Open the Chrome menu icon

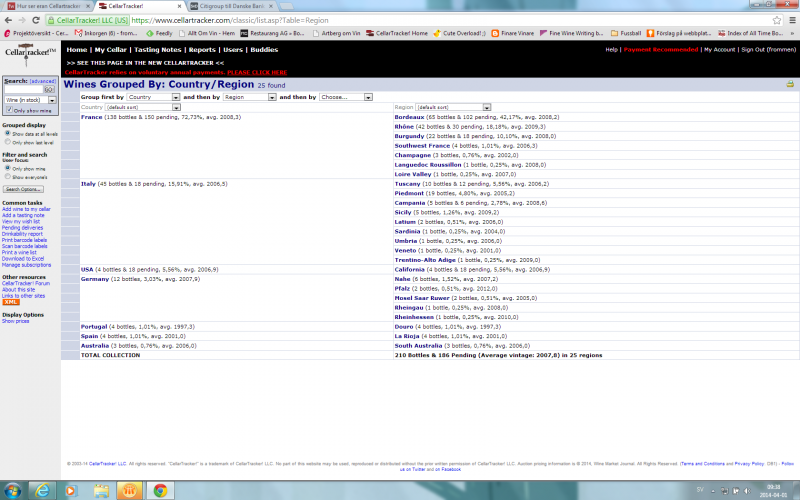[792, 20]
